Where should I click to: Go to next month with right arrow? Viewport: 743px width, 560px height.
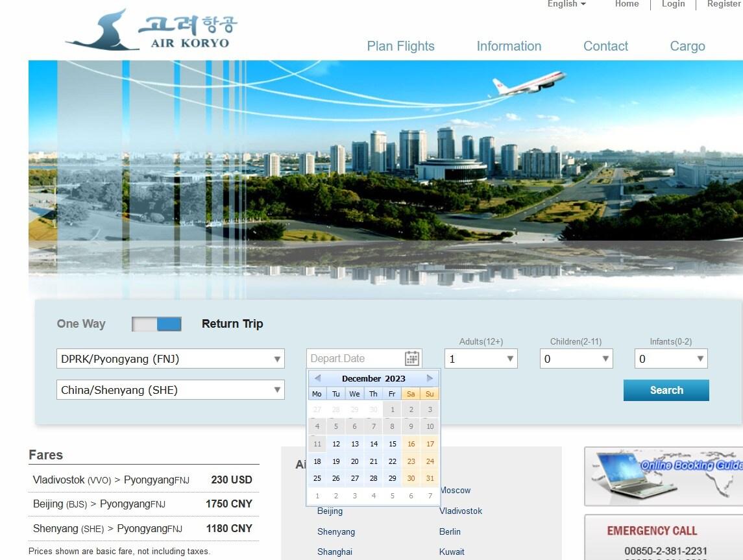pyautogui.click(x=430, y=378)
